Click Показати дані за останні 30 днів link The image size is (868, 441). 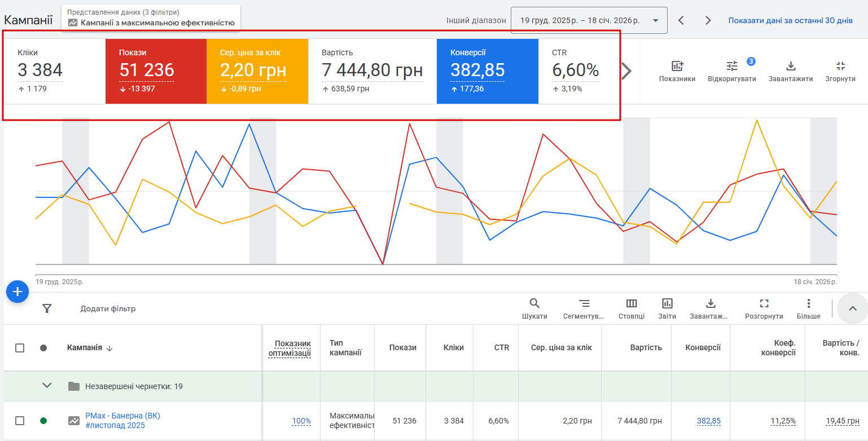pyautogui.click(x=790, y=20)
